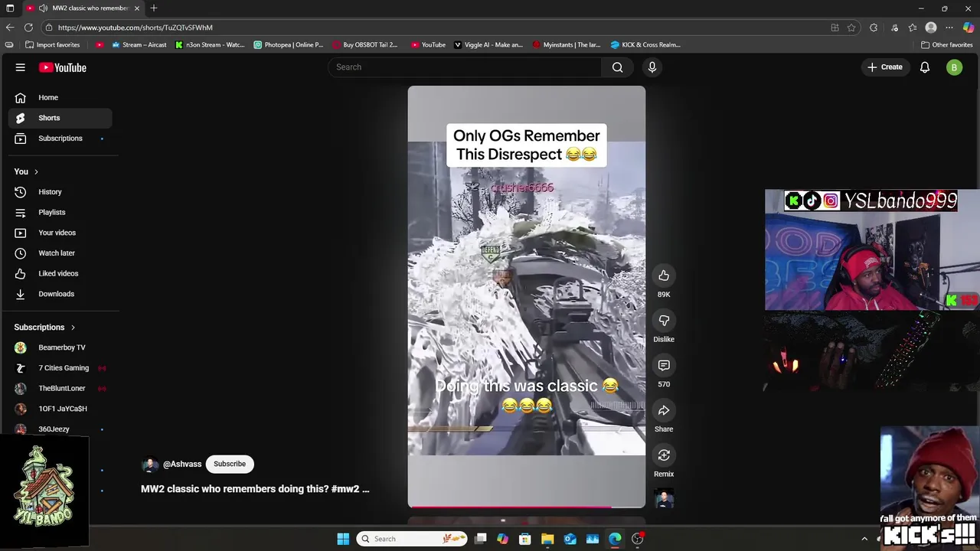This screenshot has width=980, height=551.
Task: Open the comments showing 570
Action: tap(664, 366)
